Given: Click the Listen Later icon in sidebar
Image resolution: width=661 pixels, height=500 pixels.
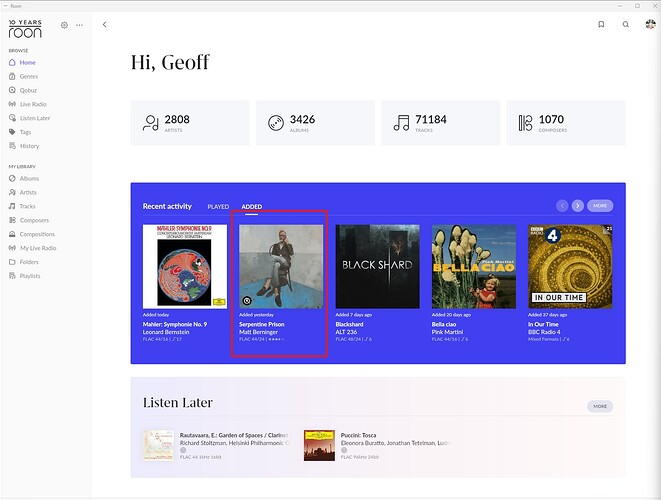Looking at the screenshot, I should click(x=12, y=118).
